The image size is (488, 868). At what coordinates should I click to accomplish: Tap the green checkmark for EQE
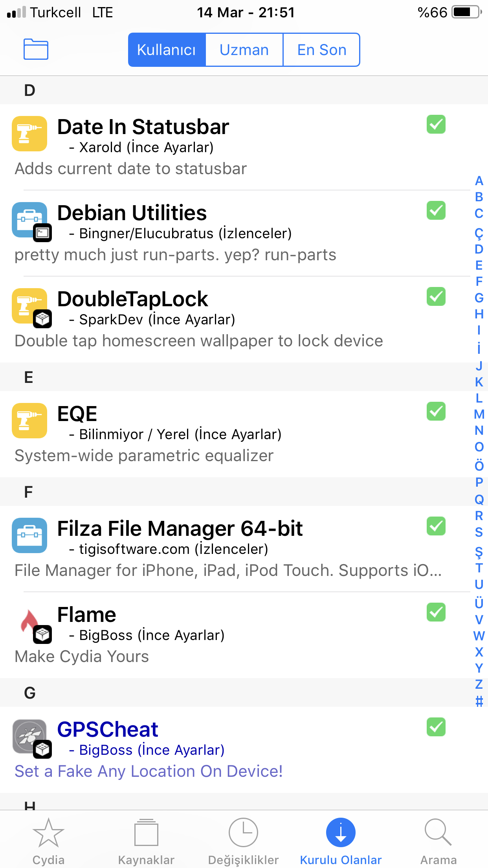[x=436, y=411]
